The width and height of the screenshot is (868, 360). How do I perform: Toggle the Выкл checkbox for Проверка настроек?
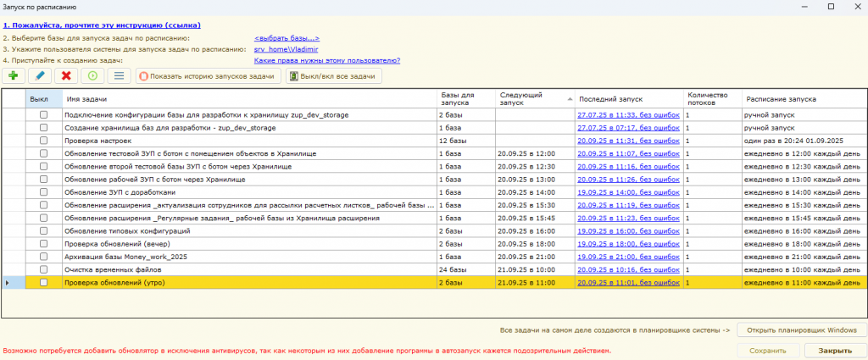43,140
